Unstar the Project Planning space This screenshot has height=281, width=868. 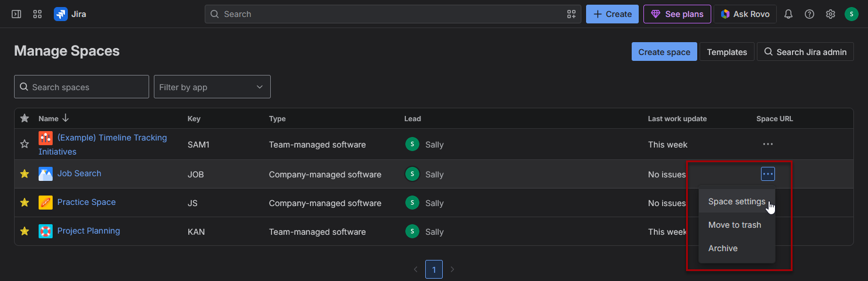25,231
